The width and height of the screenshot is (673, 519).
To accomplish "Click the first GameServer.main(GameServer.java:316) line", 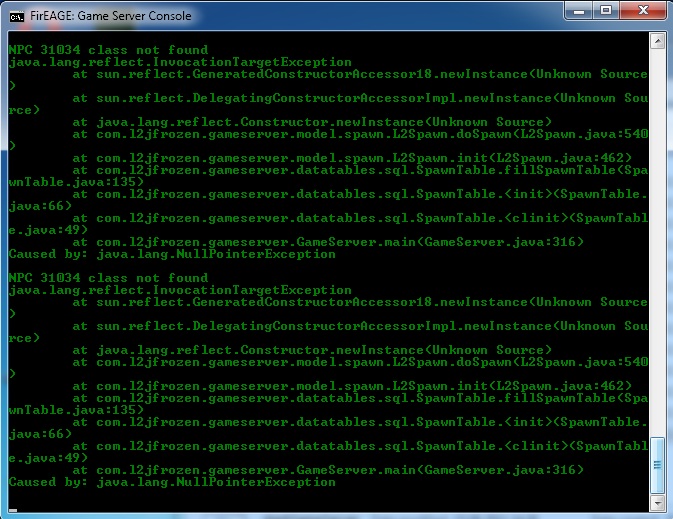I will [328, 242].
